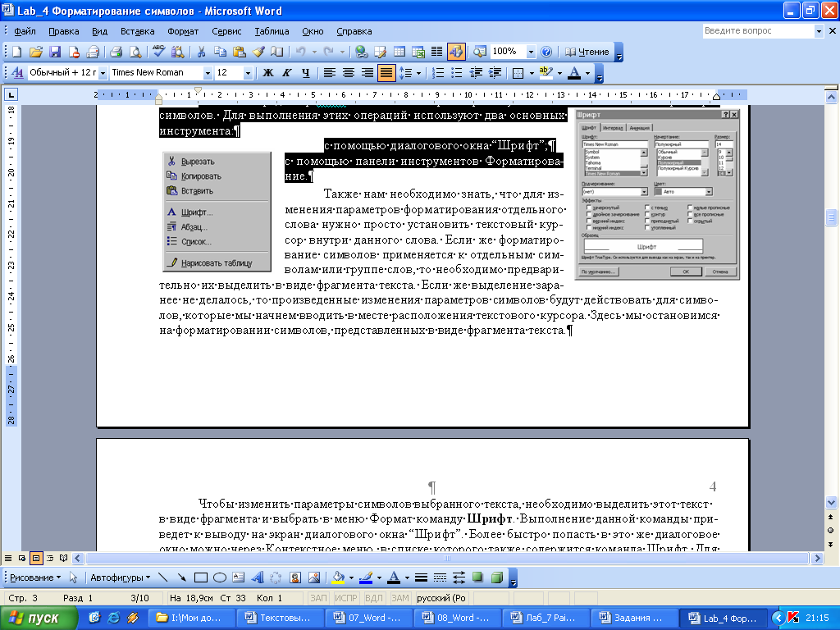Screen dimensions: 840x630
Task: Open the Shadow Style options
Action: click(478, 577)
